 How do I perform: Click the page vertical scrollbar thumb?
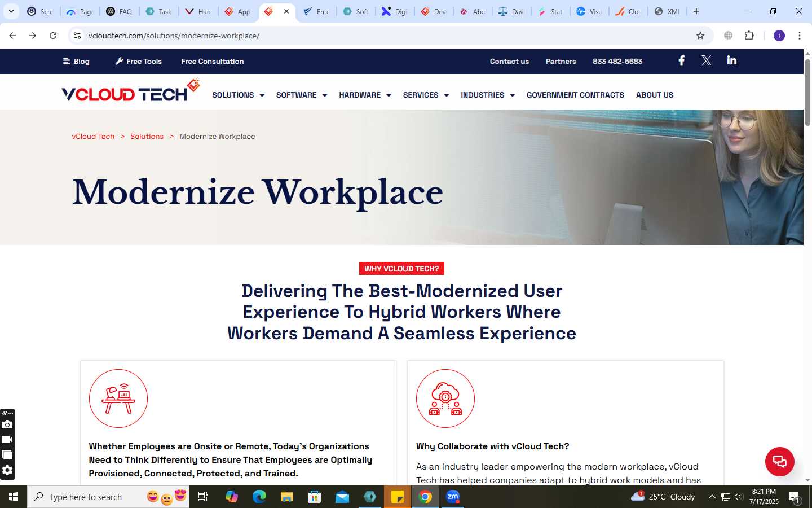807,91
